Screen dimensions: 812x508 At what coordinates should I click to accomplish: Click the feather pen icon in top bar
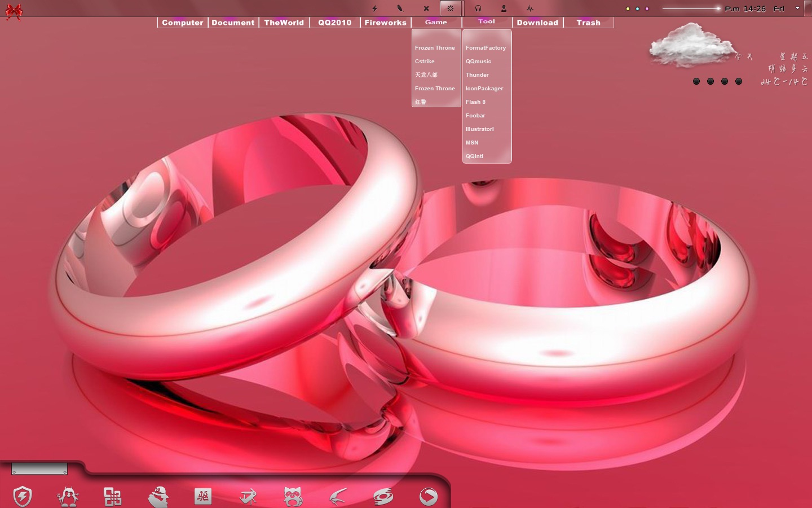click(x=400, y=8)
